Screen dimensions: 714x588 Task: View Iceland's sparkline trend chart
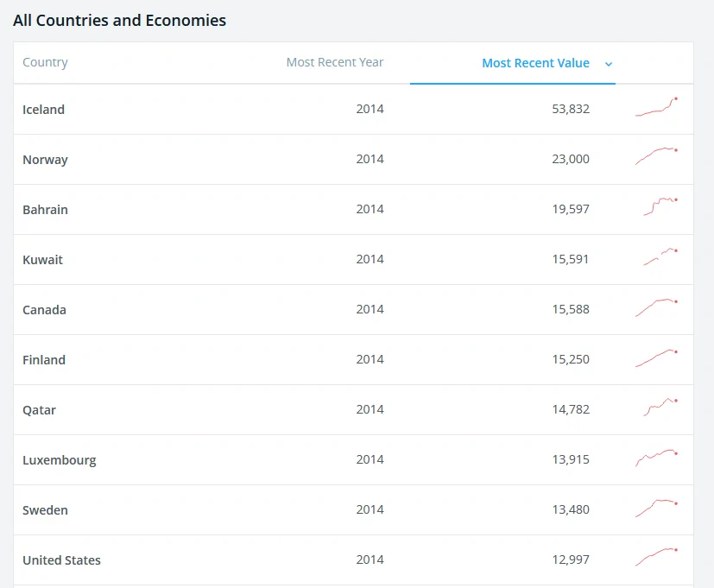[657, 107]
